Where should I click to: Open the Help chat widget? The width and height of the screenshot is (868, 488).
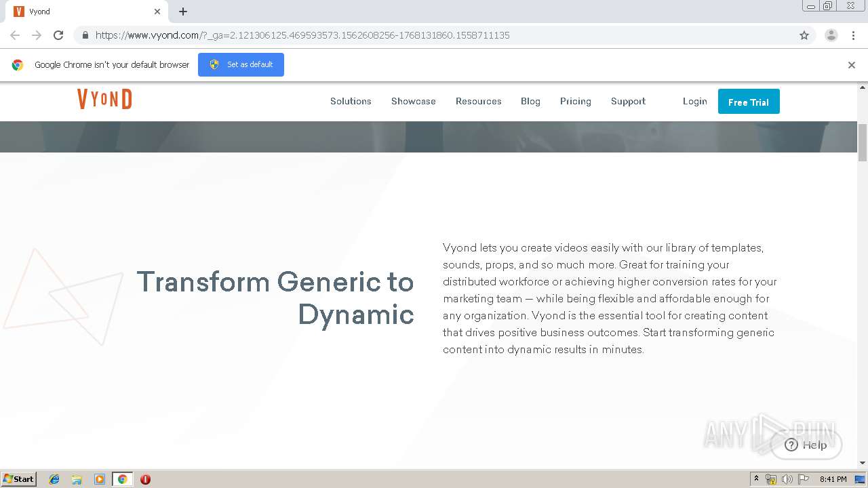(x=806, y=445)
